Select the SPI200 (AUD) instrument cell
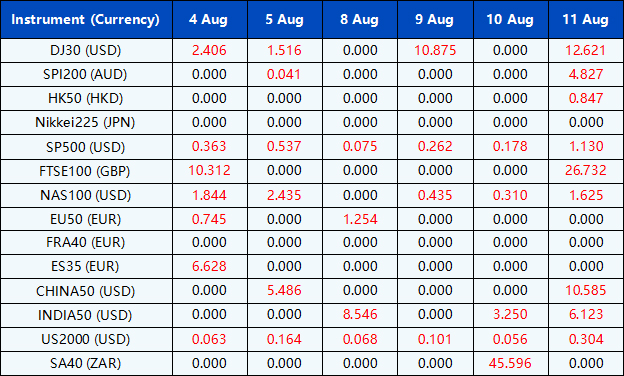Screen dimensions: 624x376 [x=86, y=74]
